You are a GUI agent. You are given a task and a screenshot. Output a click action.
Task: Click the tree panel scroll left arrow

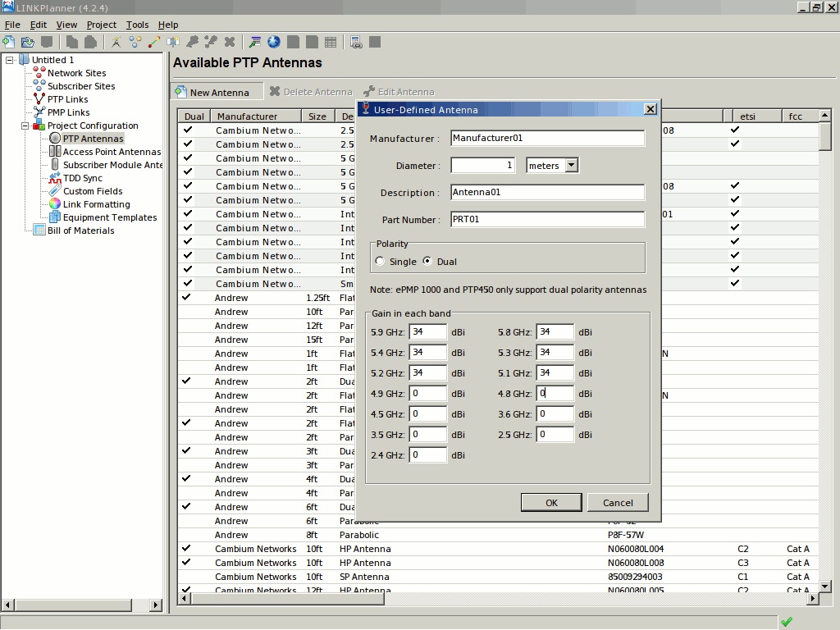click(x=7, y=605)
